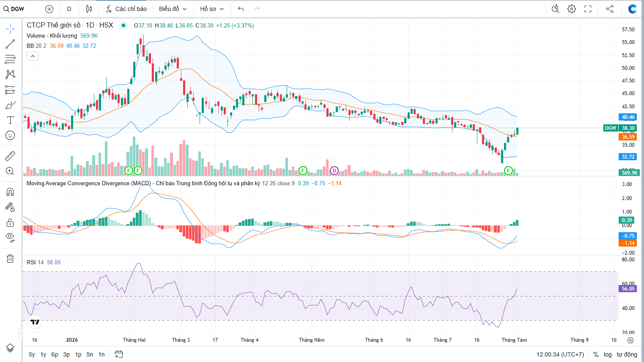
Task: Click the F marker near Tháng Năm
Action: pyautogui.click(x=303, y=171)
